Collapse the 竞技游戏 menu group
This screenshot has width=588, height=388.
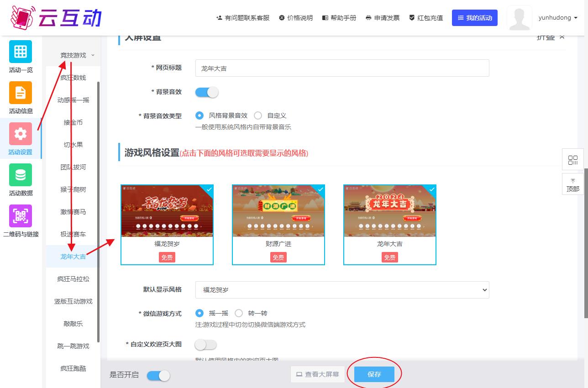pyautogui.click(x=73, y=55)
